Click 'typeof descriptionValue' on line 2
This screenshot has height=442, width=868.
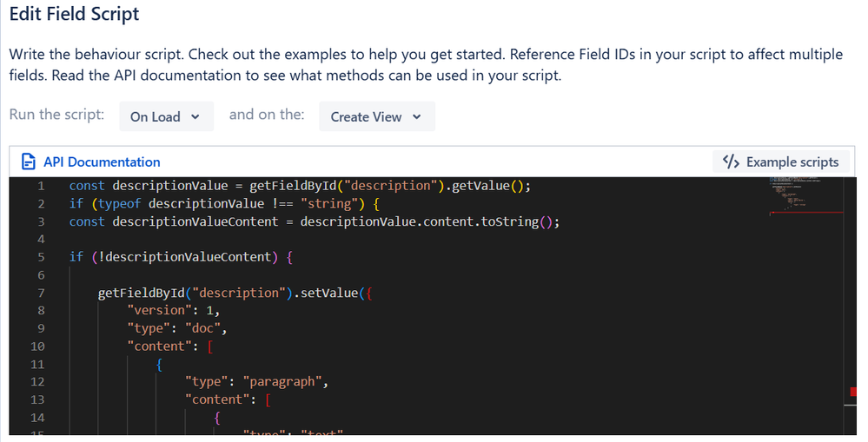pyautogui.click(x=181, y=203)
